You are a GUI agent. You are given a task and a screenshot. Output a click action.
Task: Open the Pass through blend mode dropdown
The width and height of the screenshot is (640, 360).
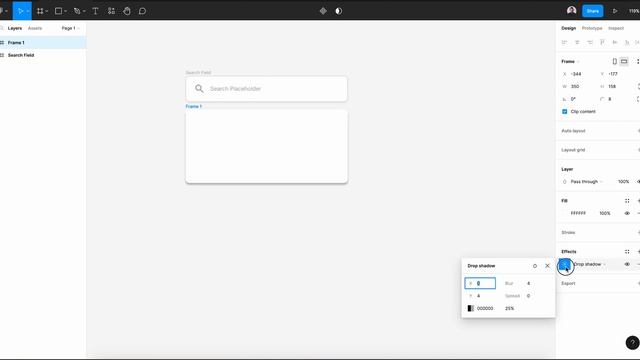(x=586, y=182)
